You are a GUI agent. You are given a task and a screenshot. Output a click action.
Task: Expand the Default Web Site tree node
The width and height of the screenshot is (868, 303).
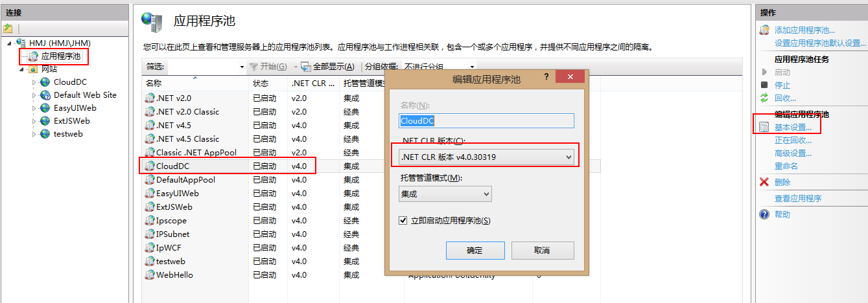[x=35, y=95]
